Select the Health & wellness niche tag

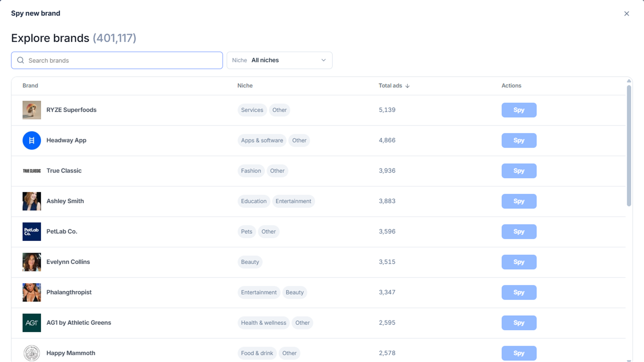(x=264, y=323)
